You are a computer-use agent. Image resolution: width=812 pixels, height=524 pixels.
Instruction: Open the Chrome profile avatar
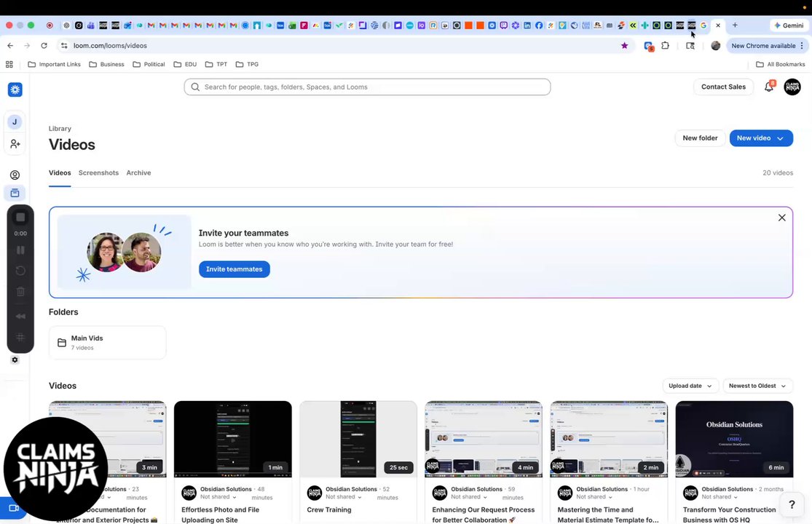pyautogui.click(x=716, y=46)
